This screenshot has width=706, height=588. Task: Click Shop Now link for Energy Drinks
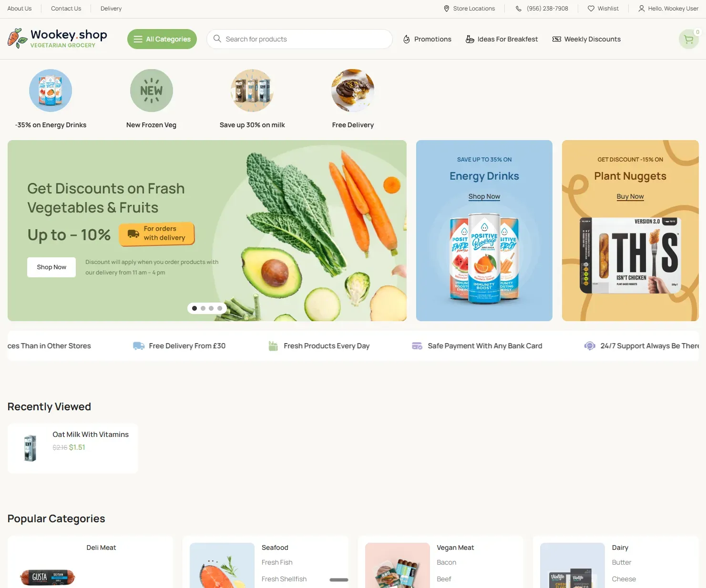[484, 196]
